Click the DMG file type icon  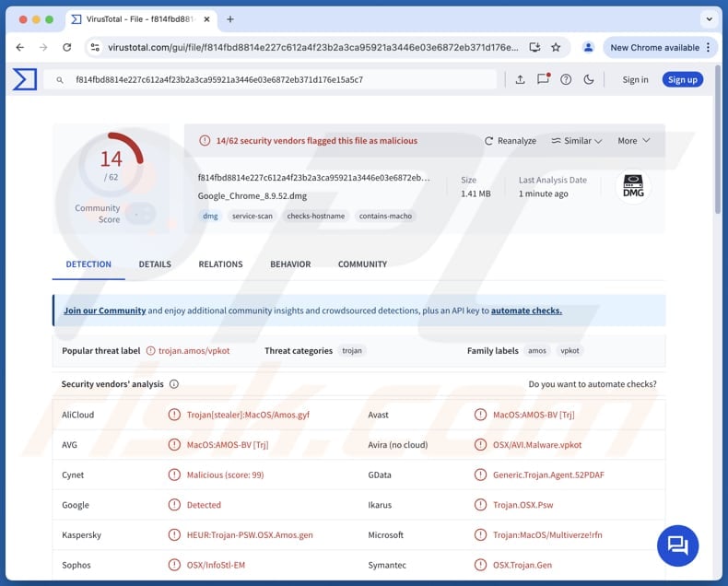click(633, 186)
